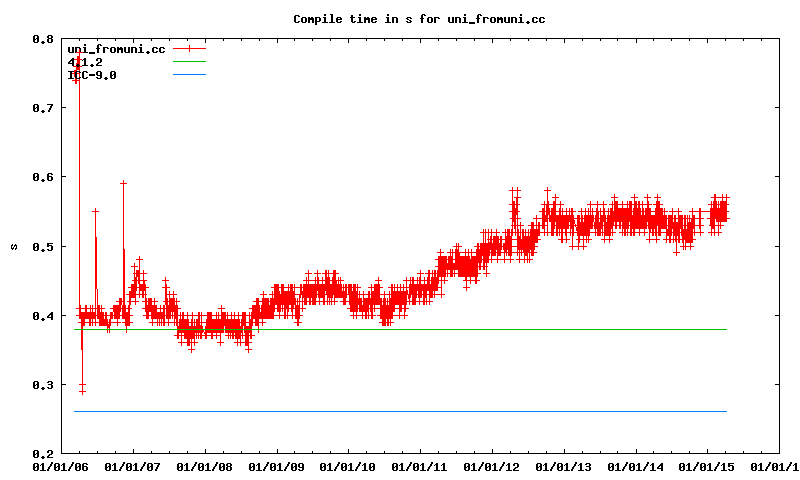The width and height of the screenshot is (800, 480).
Task: Click the 01/01/12 x-axis date label
Action: [x=491, y=466]
